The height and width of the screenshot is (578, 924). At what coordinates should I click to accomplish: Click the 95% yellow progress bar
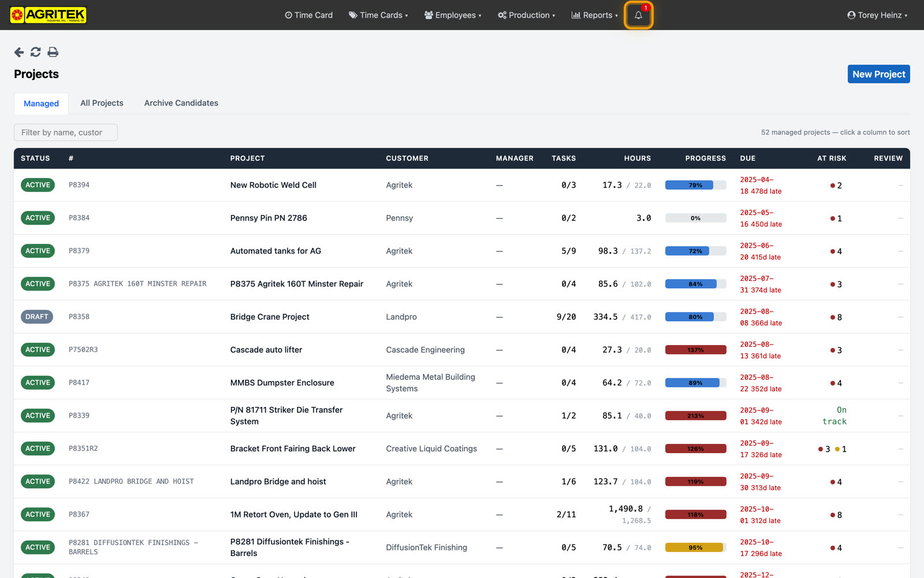(695, 548)
